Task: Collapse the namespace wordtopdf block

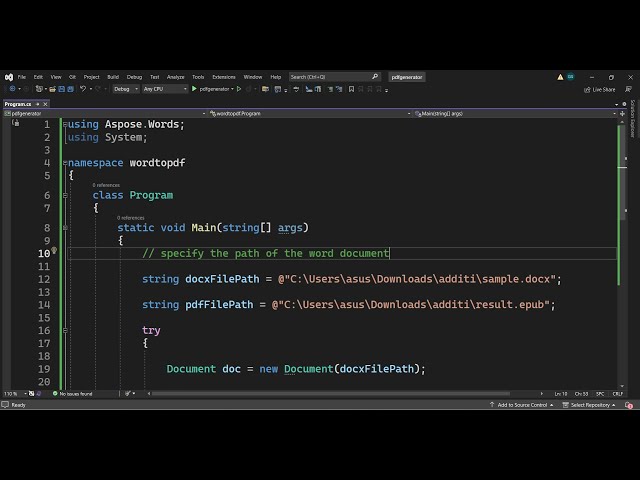Action: click(x=64, y=162)
